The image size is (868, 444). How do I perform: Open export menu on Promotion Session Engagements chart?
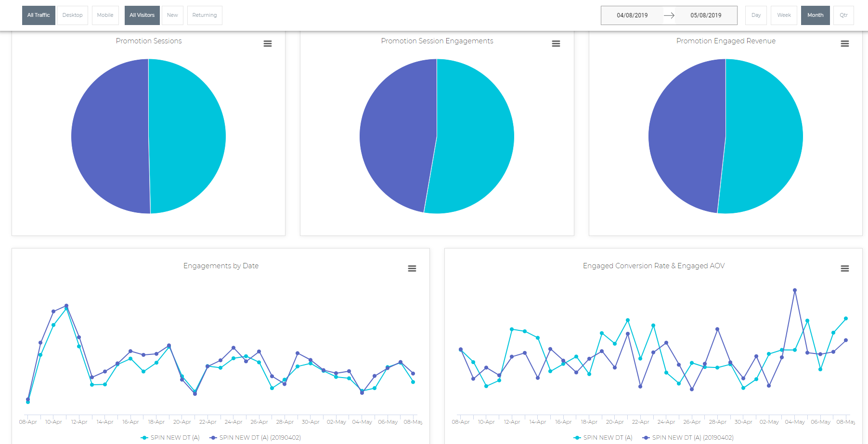click(556, 43)
